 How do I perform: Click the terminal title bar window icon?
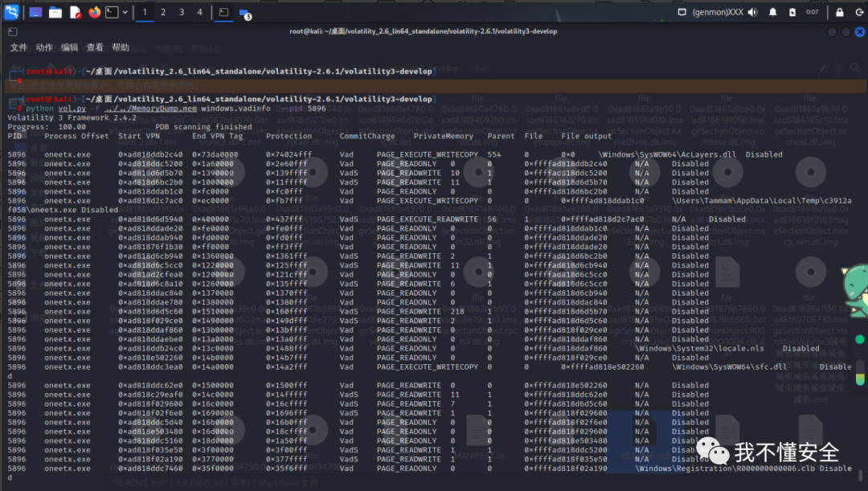(13, 31)
